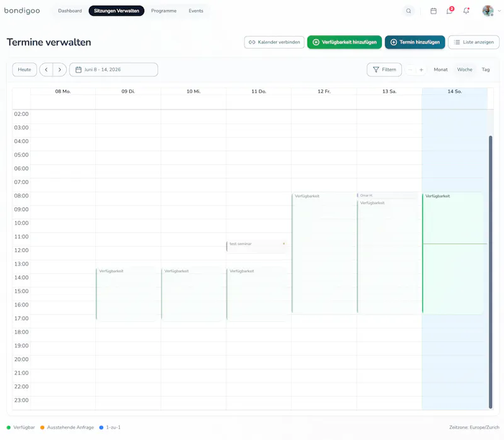Open the Filtern filter button
This screenshot has height=440, width=504.
(384, 69)
